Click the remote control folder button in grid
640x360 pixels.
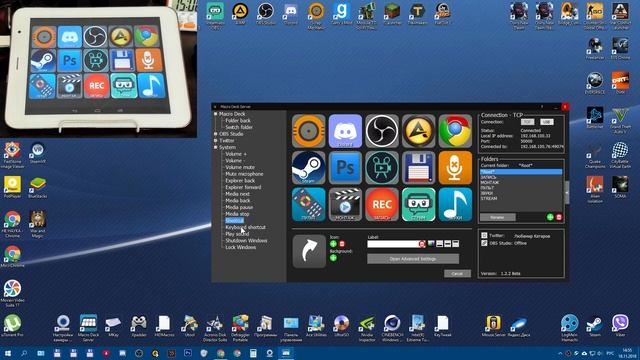click(x=309, y=204)
